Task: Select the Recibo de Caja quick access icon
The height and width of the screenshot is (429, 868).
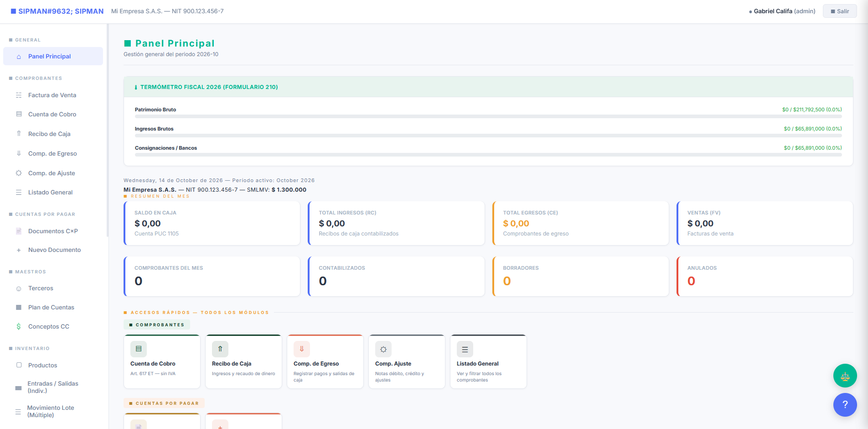Action: coord(220,349)
